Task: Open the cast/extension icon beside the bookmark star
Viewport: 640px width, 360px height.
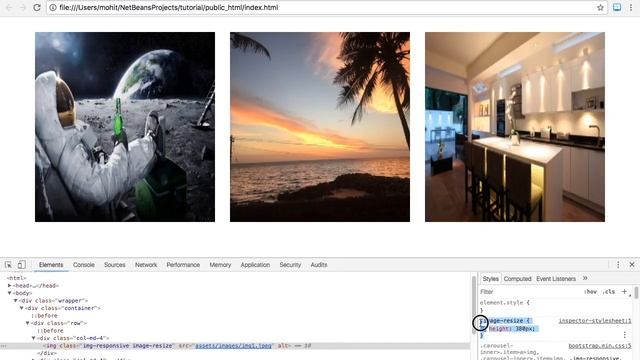Action: 617,7
